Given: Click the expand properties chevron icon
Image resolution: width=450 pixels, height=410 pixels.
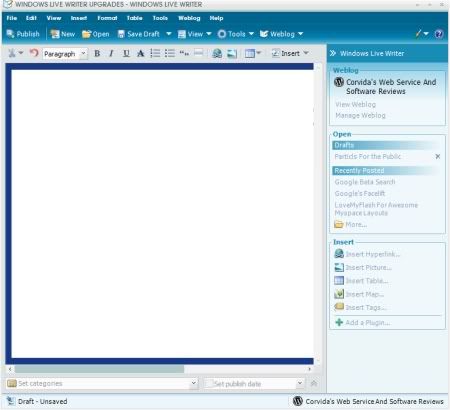Looking at the screenshot, I should click(314, 383).
